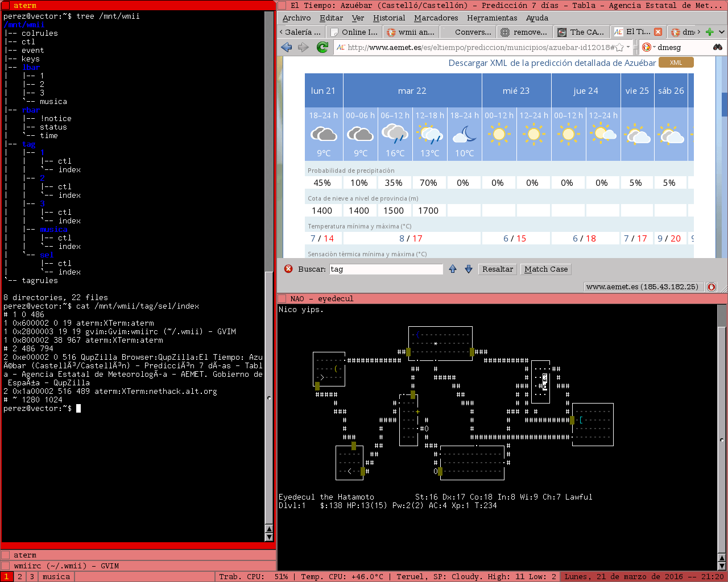Viewport: 728px width, 582px height.
Task: Bookmark page with star icon
Action: 619,47
